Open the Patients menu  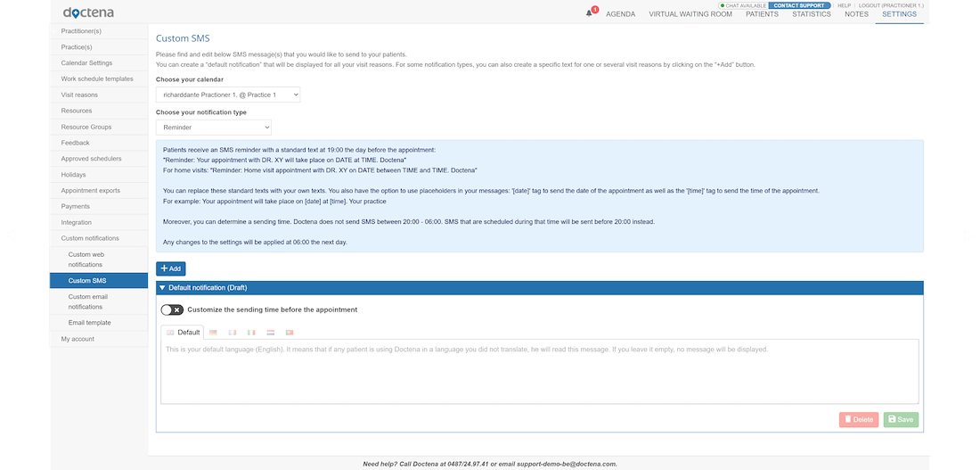tap(762, 14)
